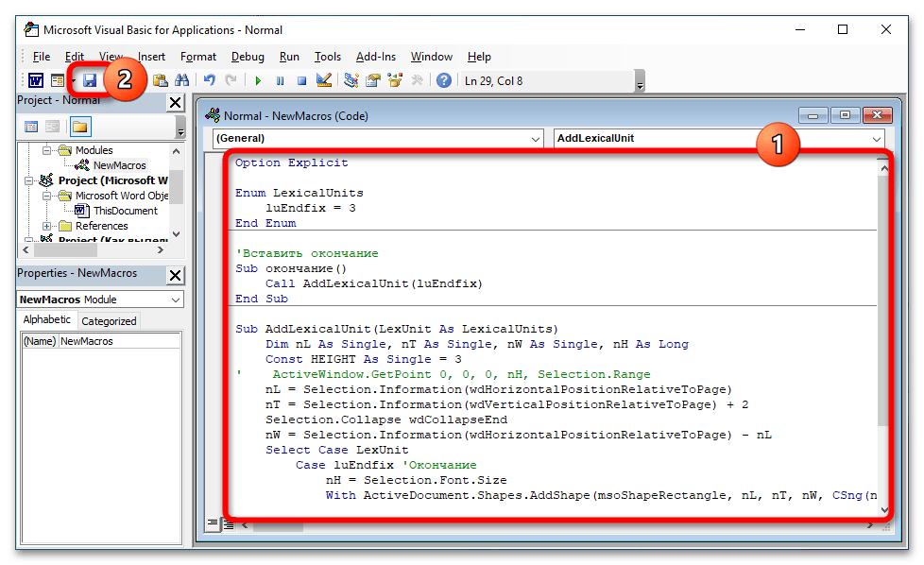Click the Reset stop icon
The width and height of the screenshot is (924, 565).
pos(301,80)
